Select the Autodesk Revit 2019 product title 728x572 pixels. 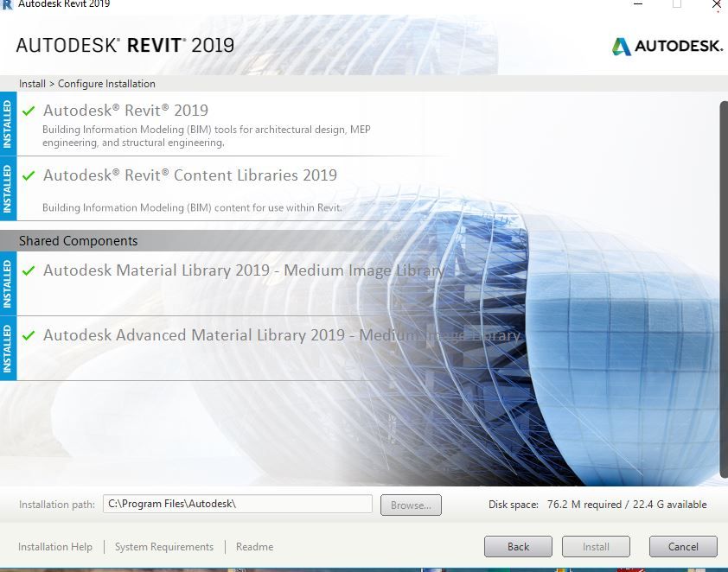pyautogui.click(x=126, y=111)
